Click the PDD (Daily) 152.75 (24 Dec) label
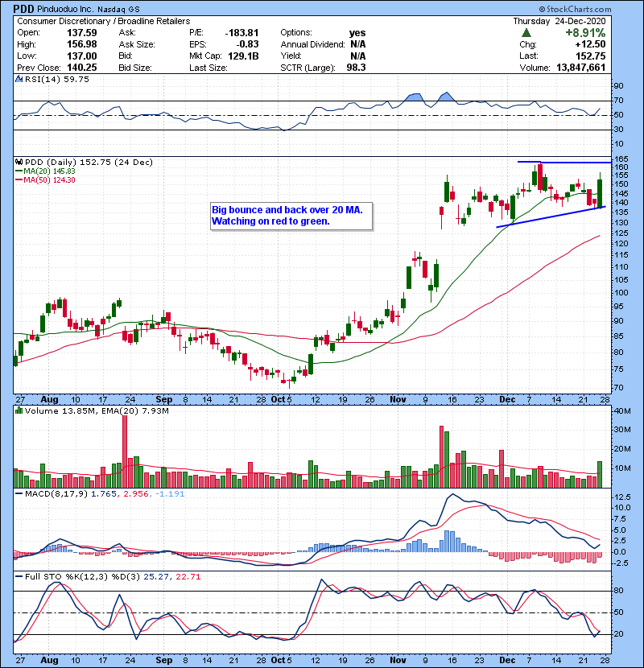Screen dimensions: 644x668 [x=89, y=163]
